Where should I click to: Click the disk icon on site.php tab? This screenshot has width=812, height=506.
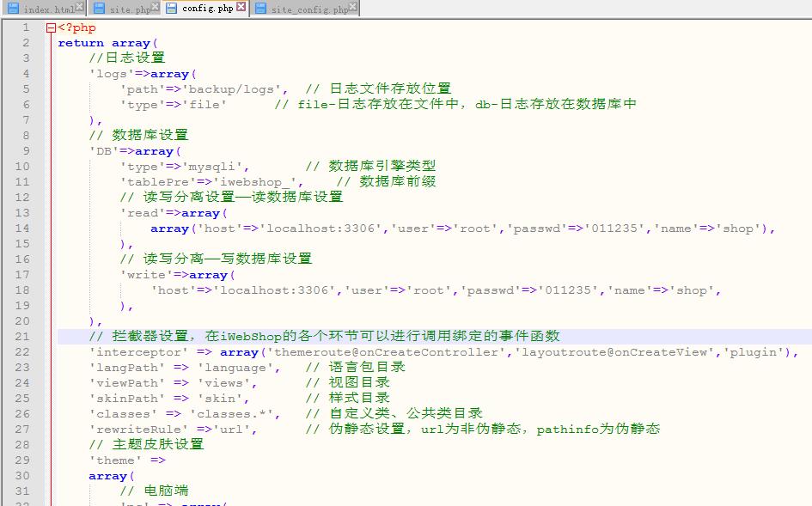[99, 9]
